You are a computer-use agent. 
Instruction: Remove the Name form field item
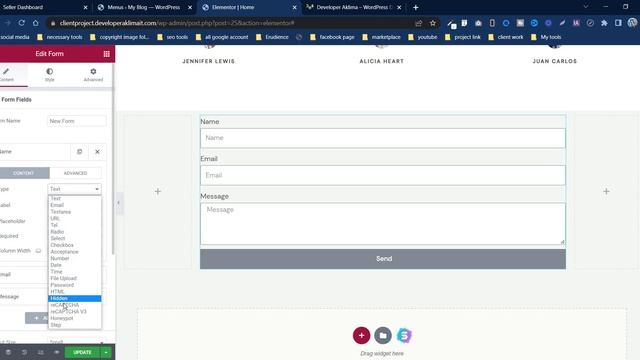pos(97,152)
